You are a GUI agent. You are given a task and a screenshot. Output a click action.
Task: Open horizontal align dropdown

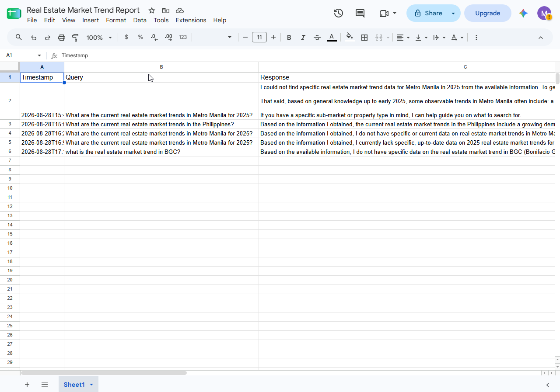click(x=403, y=38)
